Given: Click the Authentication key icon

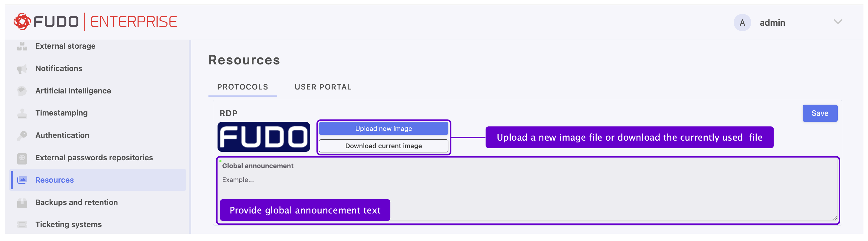Looking at the screenshot, I should coord(22,135).
